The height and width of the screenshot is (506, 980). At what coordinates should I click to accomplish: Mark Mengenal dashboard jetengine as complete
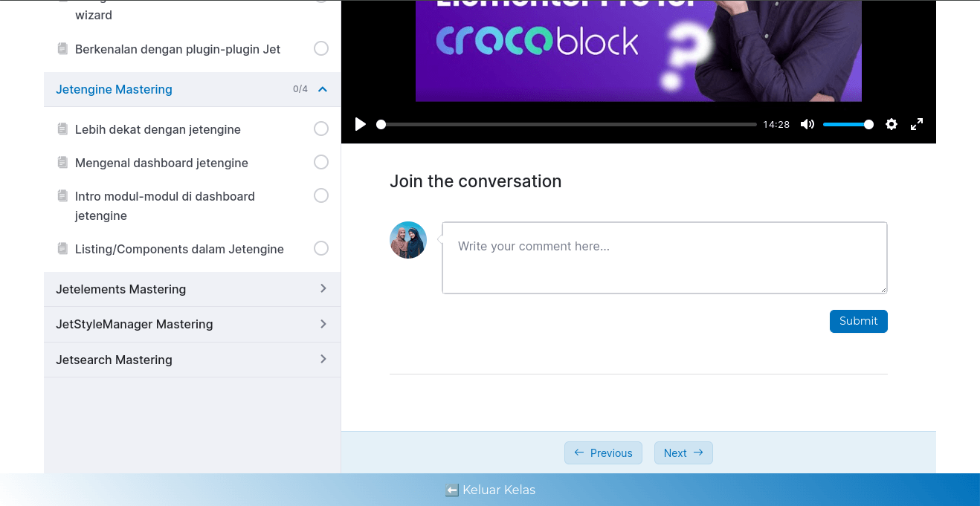pos(321,162)
